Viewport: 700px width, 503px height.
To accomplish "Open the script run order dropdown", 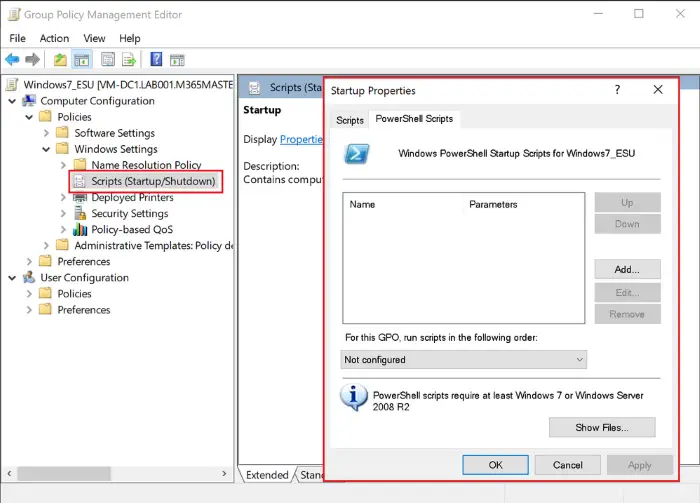I will (463, 360).
